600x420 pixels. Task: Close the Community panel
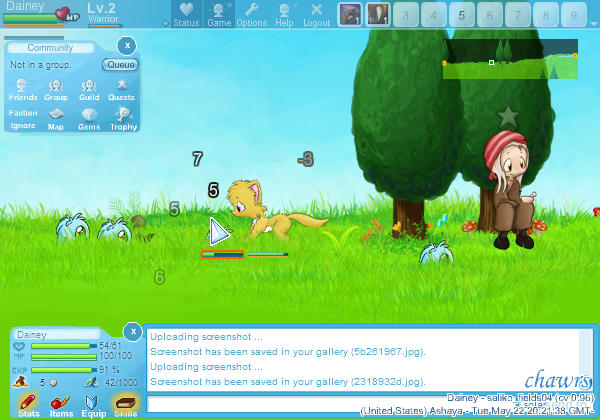point(127,46)
